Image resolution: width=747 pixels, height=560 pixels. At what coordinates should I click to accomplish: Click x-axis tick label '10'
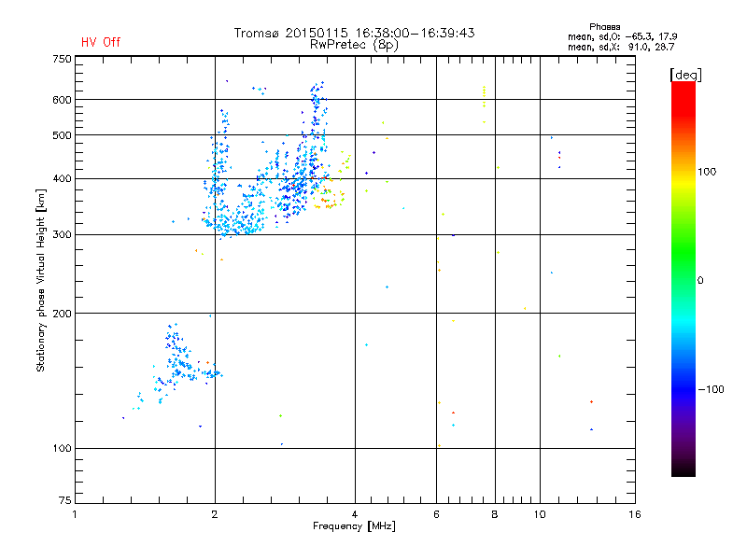pos(540,514)
